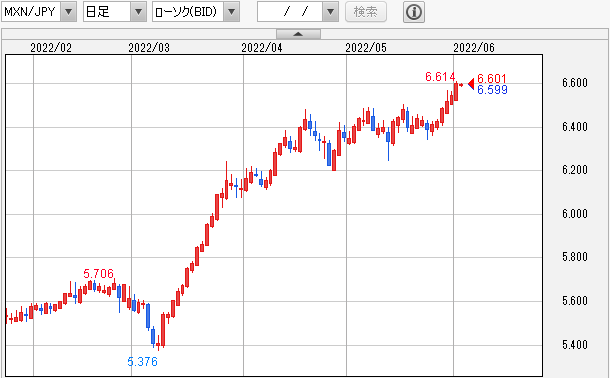
Task: Click the 5.400 price axis label
Action: coord(575,345)
